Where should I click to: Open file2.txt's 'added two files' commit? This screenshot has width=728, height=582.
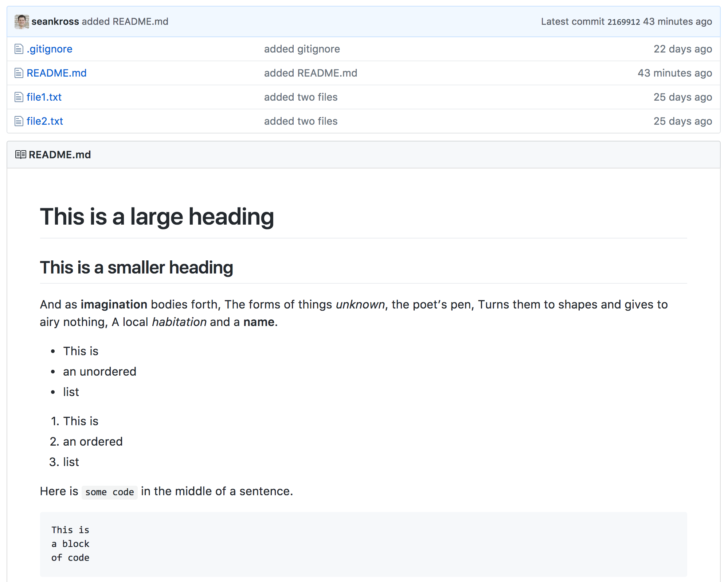coord(301,121)
